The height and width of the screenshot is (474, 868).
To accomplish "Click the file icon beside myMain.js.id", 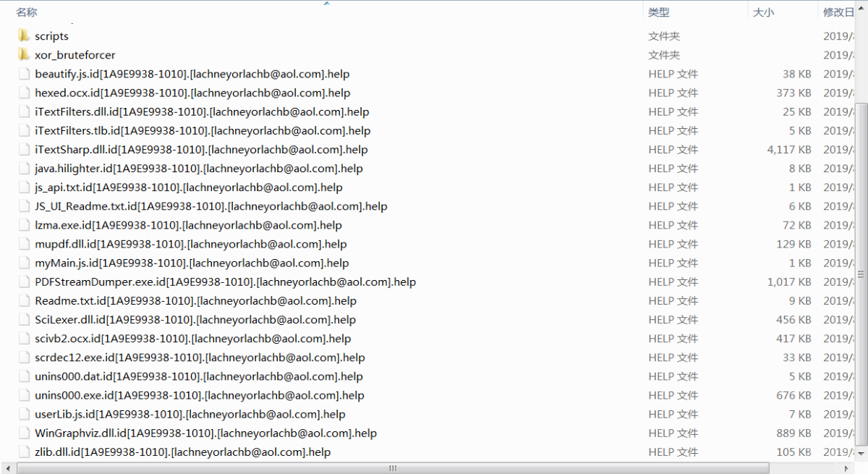I will (24, 263).
